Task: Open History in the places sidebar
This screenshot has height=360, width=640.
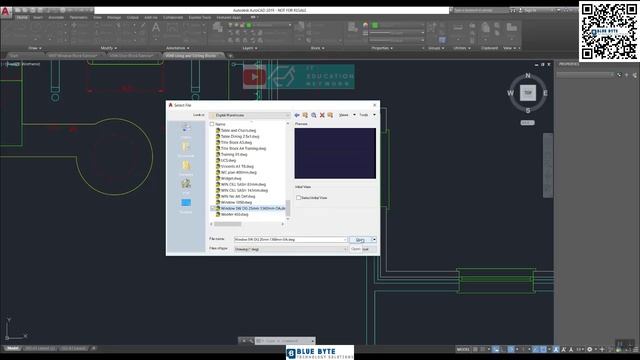Action: coord(186,130)
